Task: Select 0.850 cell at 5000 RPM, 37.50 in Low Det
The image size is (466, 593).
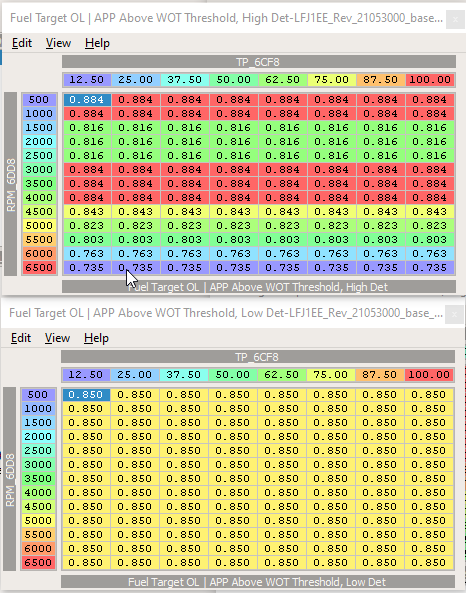Action: pyautogui.click(x=184, y=520)
